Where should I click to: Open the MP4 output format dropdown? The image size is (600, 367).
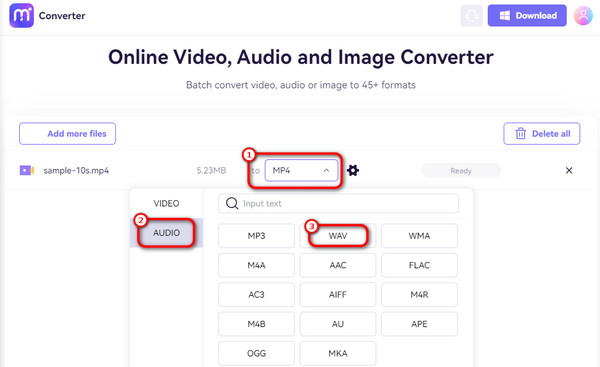point(301,170)
